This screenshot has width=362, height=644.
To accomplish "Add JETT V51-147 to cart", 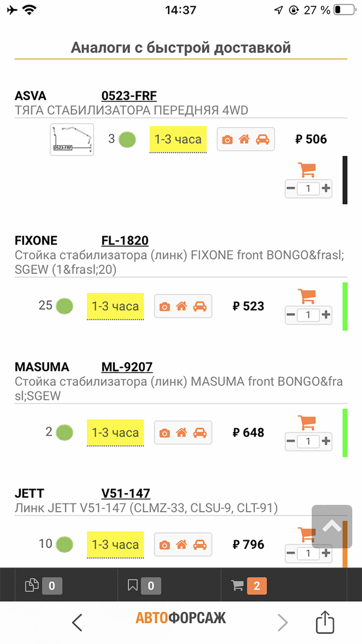I will [x=307, y=534].
